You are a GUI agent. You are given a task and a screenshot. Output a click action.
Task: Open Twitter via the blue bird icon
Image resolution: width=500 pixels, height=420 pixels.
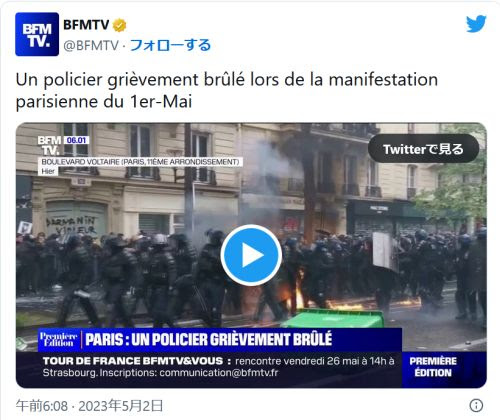coord(476,24)
